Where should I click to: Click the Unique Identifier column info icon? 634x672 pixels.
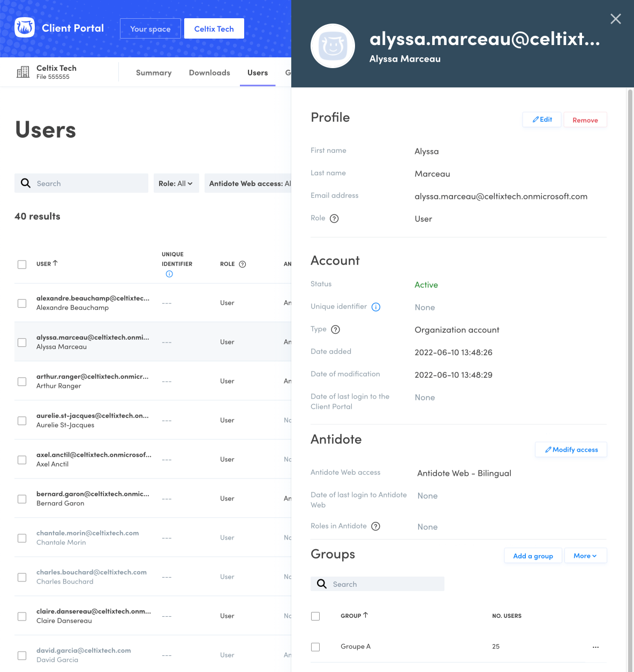(169, 274)
